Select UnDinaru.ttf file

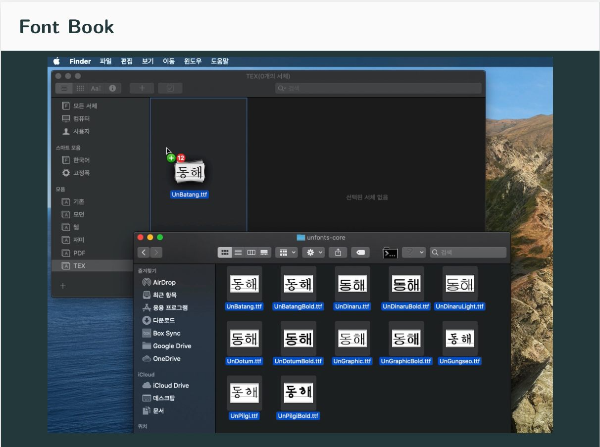click(x=352, y=289)
